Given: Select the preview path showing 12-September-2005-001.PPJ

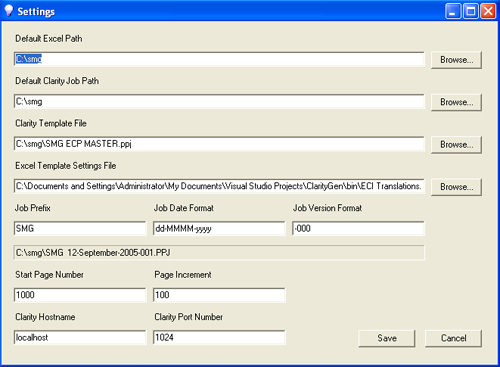Looking at the screenshot, I should pyautogui.click(x=219, y=253).
